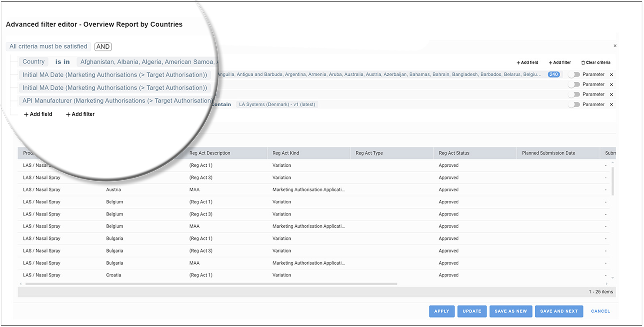
Task: Open the 'is in' operator selector
Action: [x=62, y=62]
